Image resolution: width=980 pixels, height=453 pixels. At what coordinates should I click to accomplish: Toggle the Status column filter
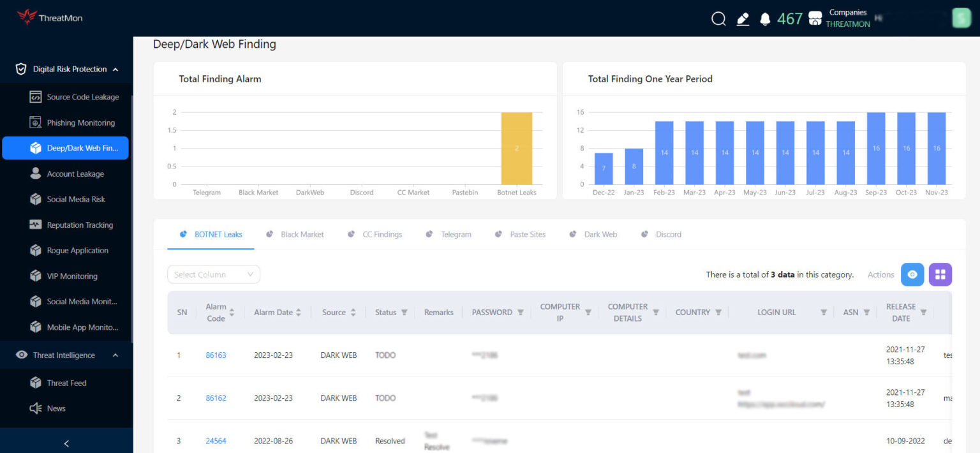(x=405, y=312)
